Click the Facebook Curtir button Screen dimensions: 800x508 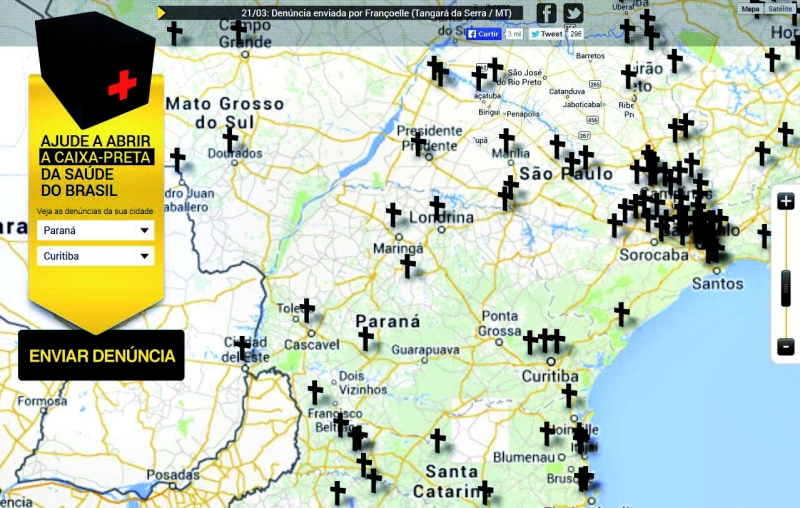[483, 34]
